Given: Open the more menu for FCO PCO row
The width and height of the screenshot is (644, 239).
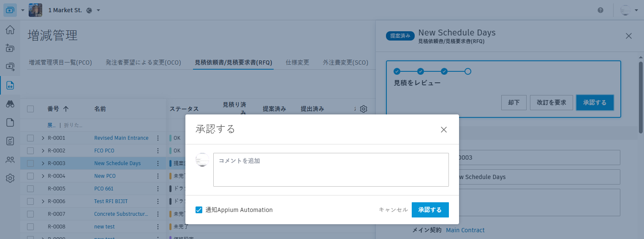Looking at the screenshot, I should [158, 151].
